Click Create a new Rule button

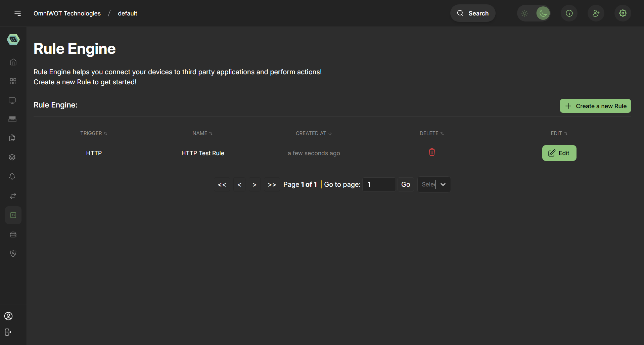[x=595, y=106]
